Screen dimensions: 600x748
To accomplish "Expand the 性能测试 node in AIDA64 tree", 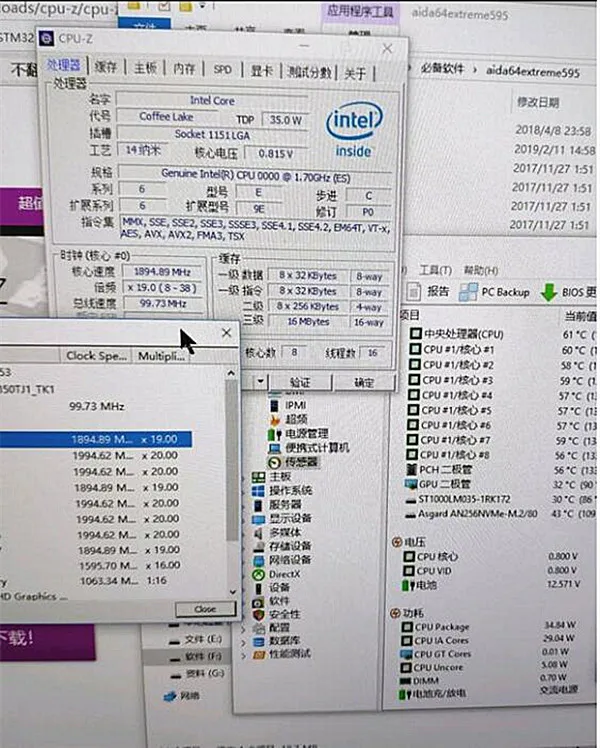I will pos(244,656).
